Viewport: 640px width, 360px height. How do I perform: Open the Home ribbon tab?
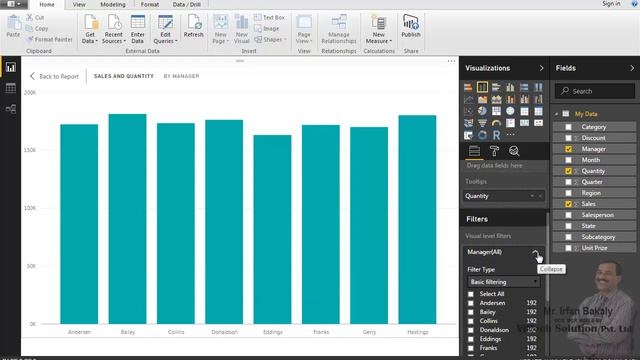click(47, 4)
